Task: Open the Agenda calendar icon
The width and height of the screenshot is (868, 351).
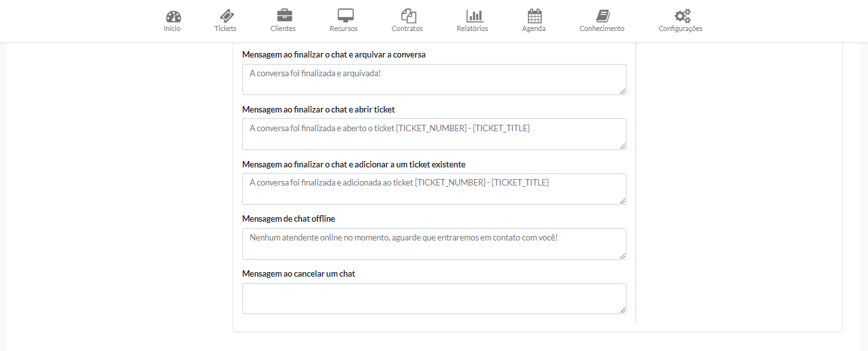Action: point(535,16)
